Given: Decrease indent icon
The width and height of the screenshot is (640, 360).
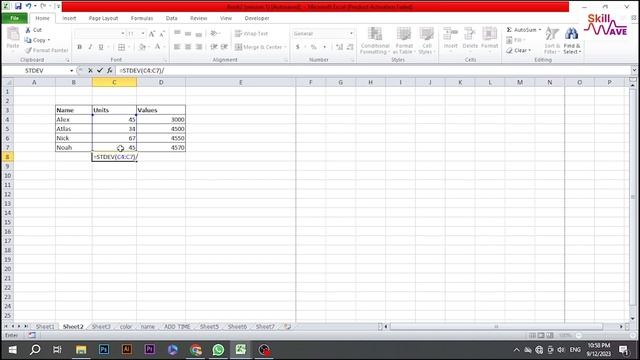Looking at the screenshot, I should click(213, 47).
